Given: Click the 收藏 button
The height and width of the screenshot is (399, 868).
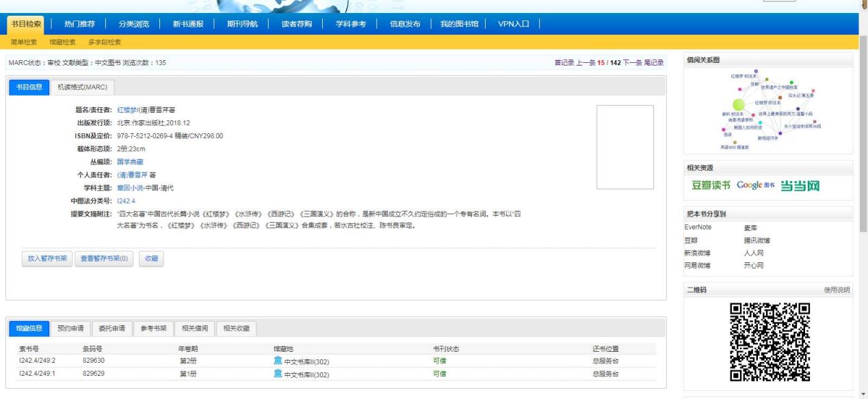Looking at the screenshot, I should point(151,259).
